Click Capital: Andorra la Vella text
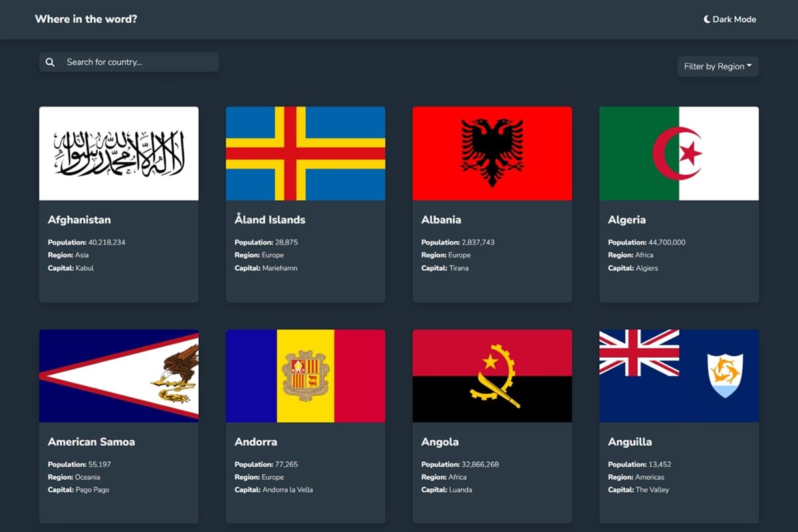 (273, 490)
